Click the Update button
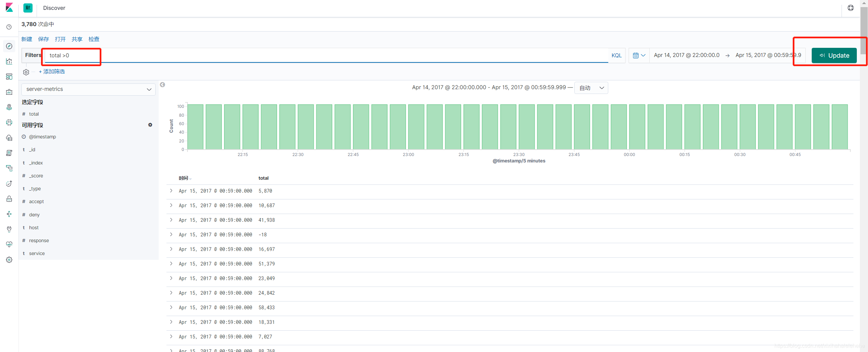The height and width of the screenshot is (352, 868). [834, 55]
